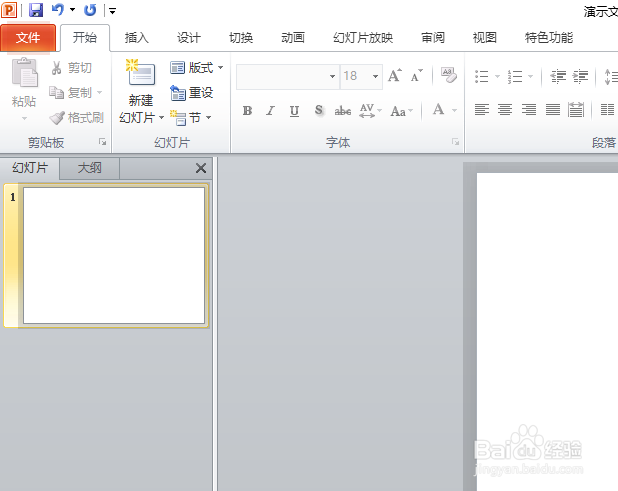Screen dimensions: 618x491
Task: Open the font size 18 dropdown arrow
Action: point(376,76)
